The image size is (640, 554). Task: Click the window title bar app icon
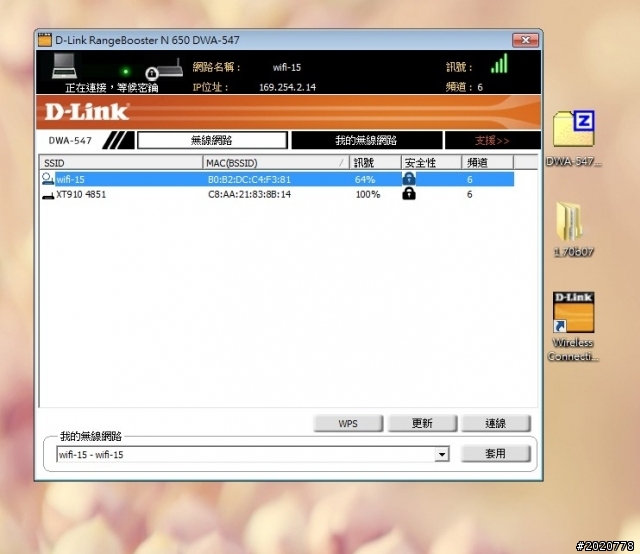pos(44,40)
